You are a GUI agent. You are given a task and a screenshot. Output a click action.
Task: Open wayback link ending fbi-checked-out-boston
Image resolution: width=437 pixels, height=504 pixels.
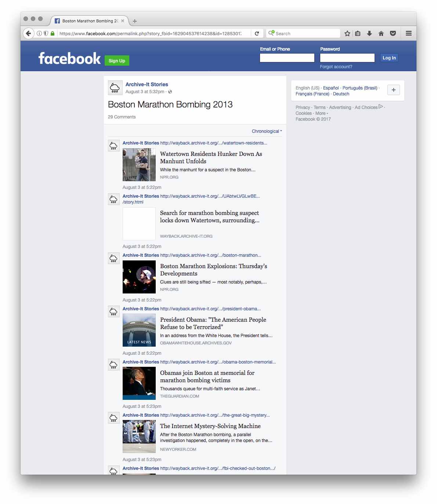(218, 468)
